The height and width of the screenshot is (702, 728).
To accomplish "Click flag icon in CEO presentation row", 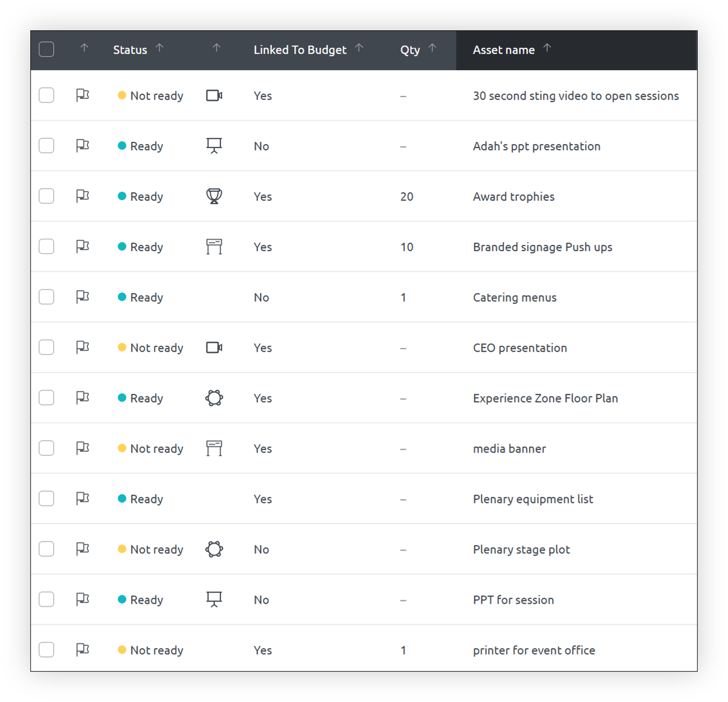I will click(x=82, y=347).
